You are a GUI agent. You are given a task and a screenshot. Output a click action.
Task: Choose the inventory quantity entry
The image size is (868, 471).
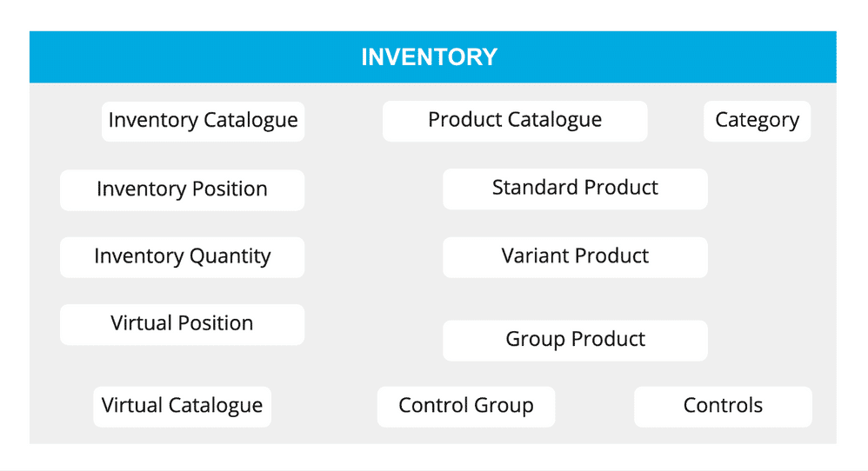coord(182,257)
